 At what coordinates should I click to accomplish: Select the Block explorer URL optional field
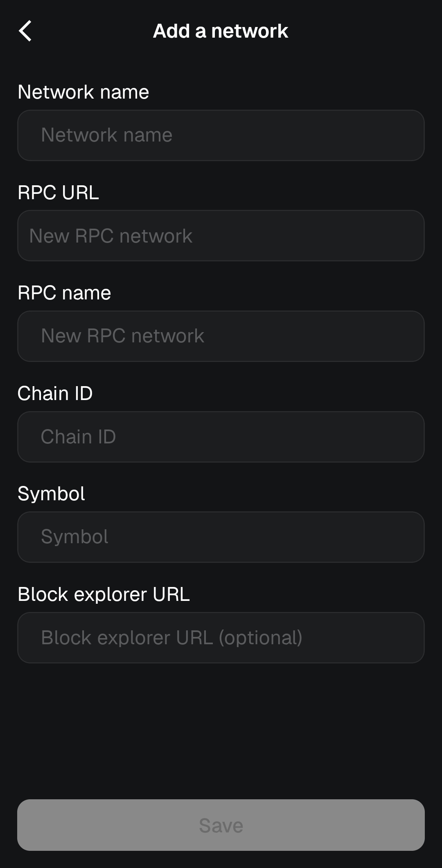(x=221, y=638)
